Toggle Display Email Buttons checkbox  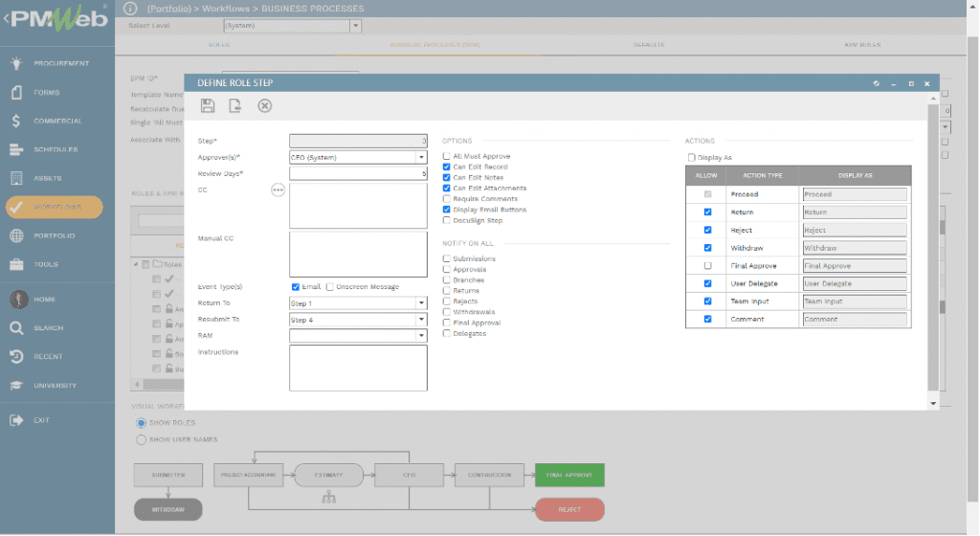coord(446,210)
